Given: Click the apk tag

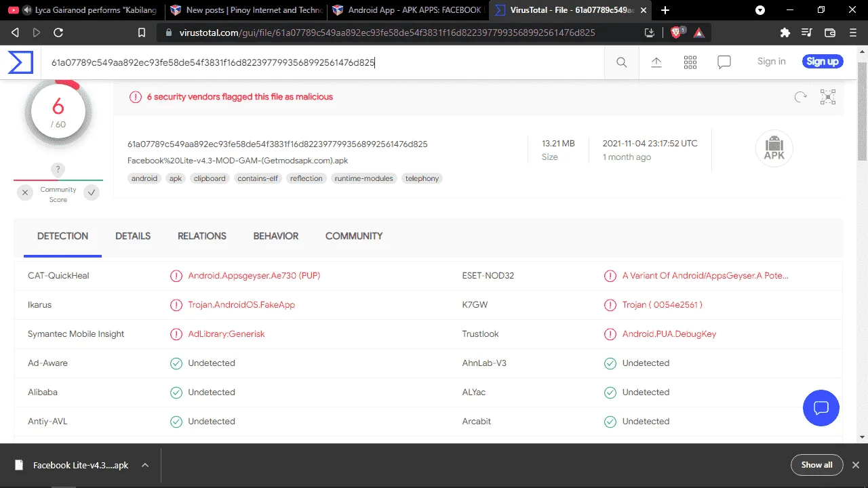Looking at the screenshot, I should coord(176,178).
